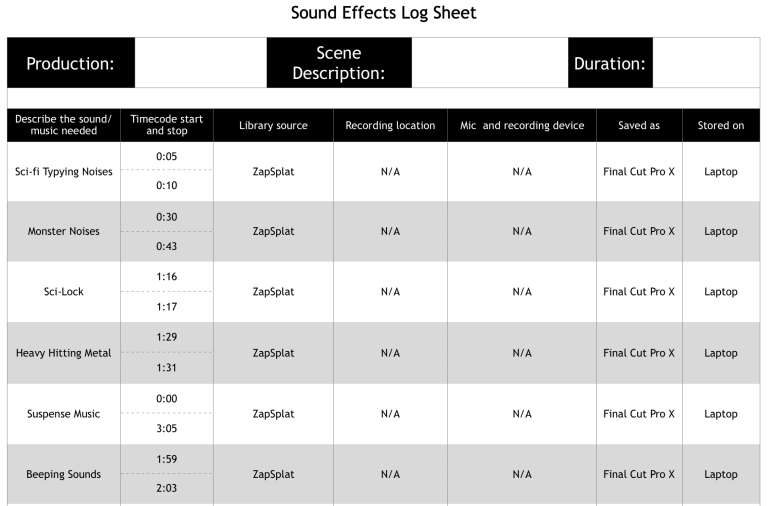Click the Heavy Hitting Metal cell

63,353
